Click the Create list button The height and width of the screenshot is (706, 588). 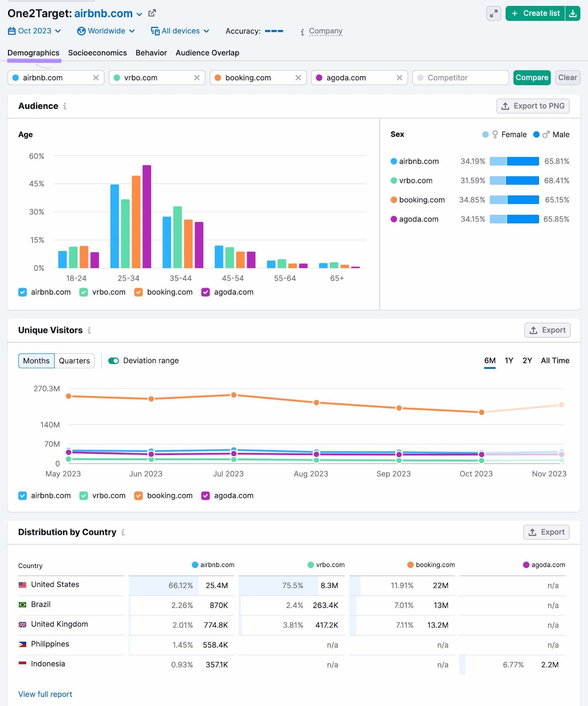(535, 13)
